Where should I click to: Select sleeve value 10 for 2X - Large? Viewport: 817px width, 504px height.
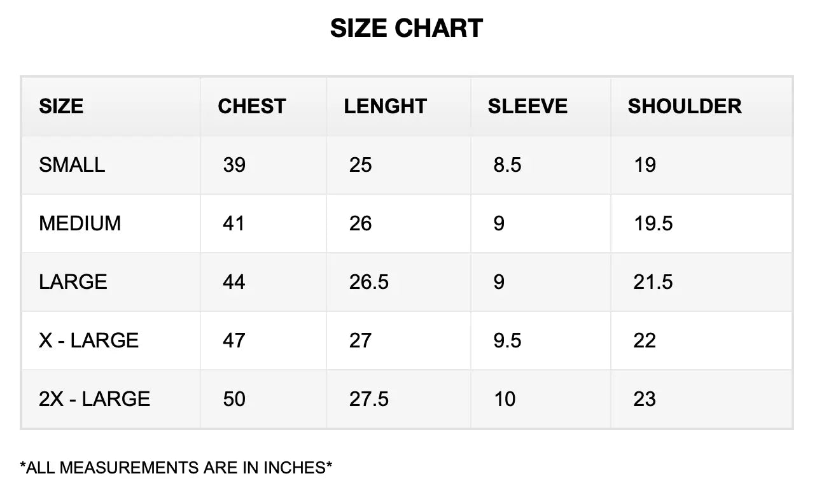coord(505,399)
